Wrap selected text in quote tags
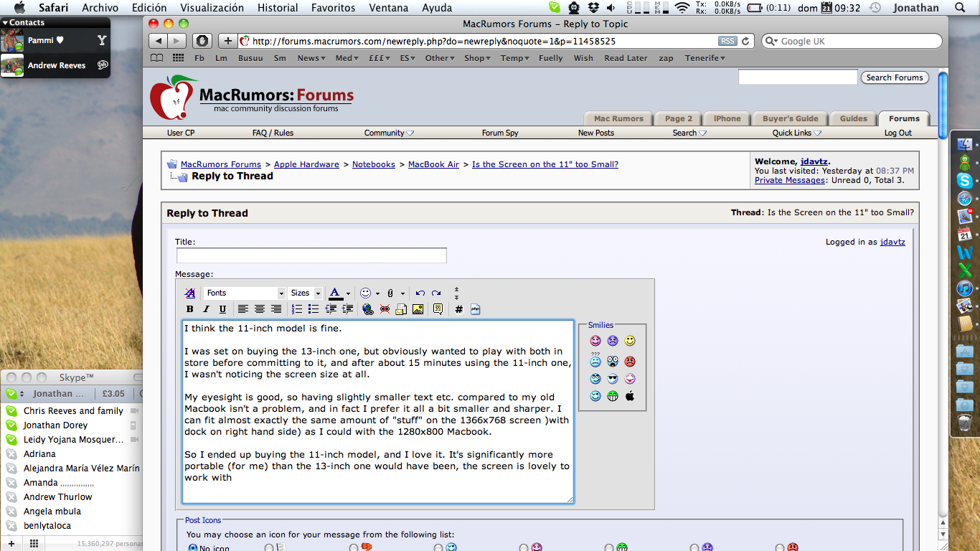Viewport: 980px width, 551px height. click(438, 309)
